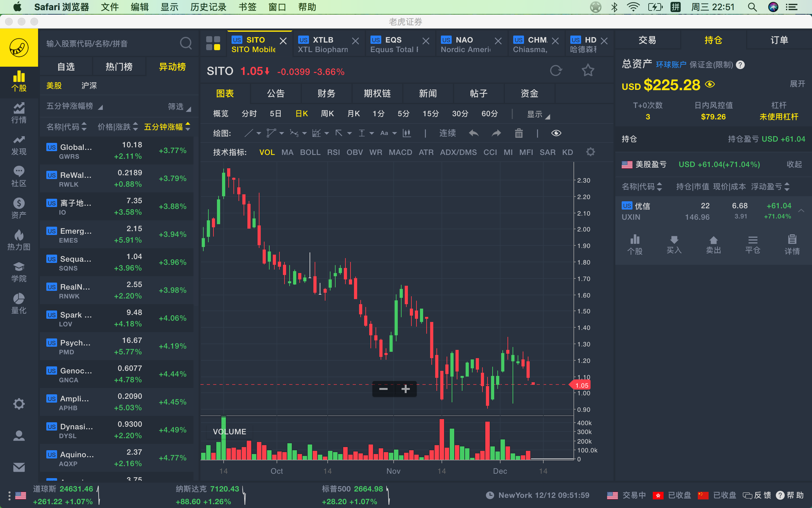Open the 资产 assets sidebar icon
Viewport: 812px width, 508px height.
pos(19,208)
